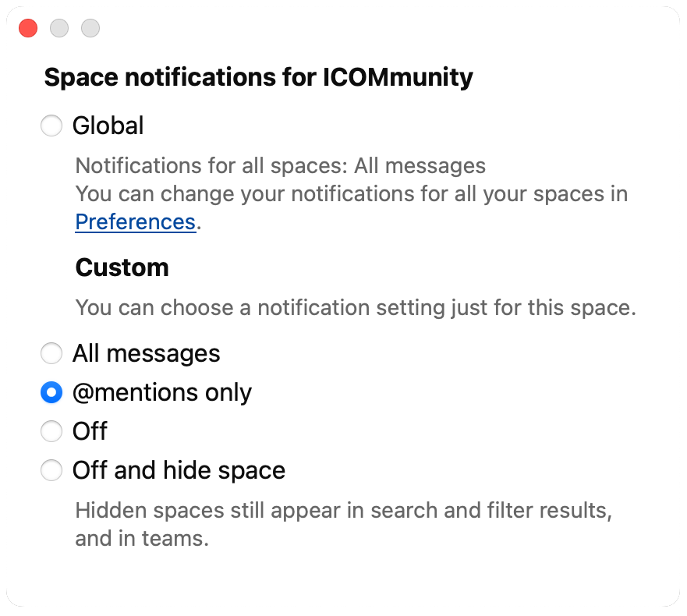Click the Preferences hyperlink in Global description

click(x=135, y=221)
